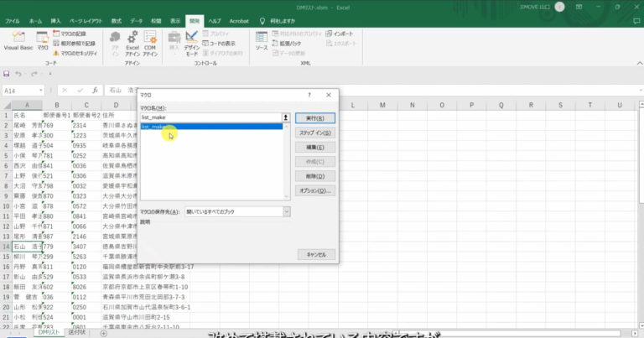The height and width of the screenshot is (338, 644).
Task: Click the save icon in quick access toolbar
Action: [x=7, y=74]
